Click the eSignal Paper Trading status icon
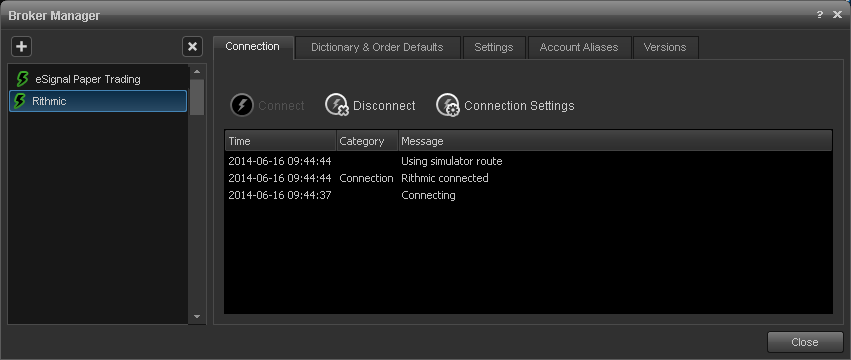851x360 pixels. pyautogui.click(x=22, y=79)
